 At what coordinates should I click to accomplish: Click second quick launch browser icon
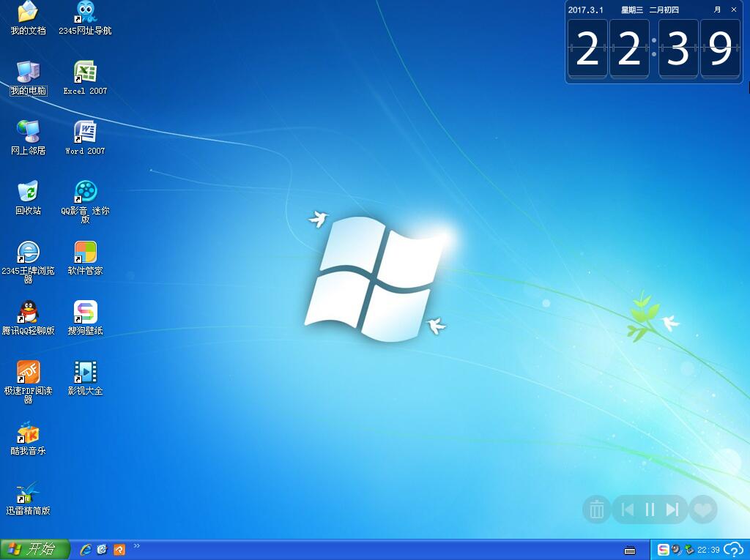[102, 550]
